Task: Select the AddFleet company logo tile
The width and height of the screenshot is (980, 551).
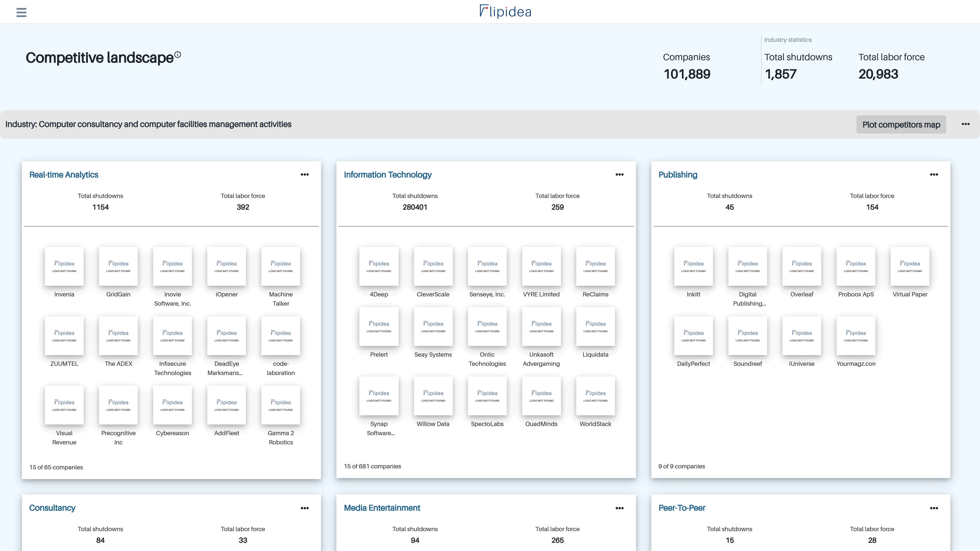Action: [x=226, y=405]
